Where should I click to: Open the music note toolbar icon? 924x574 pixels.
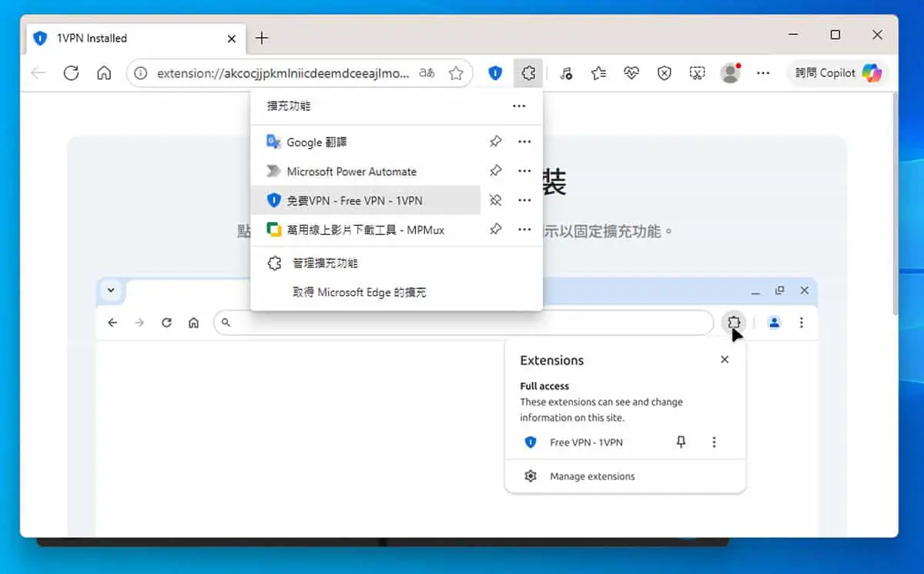tap(566, 73)
